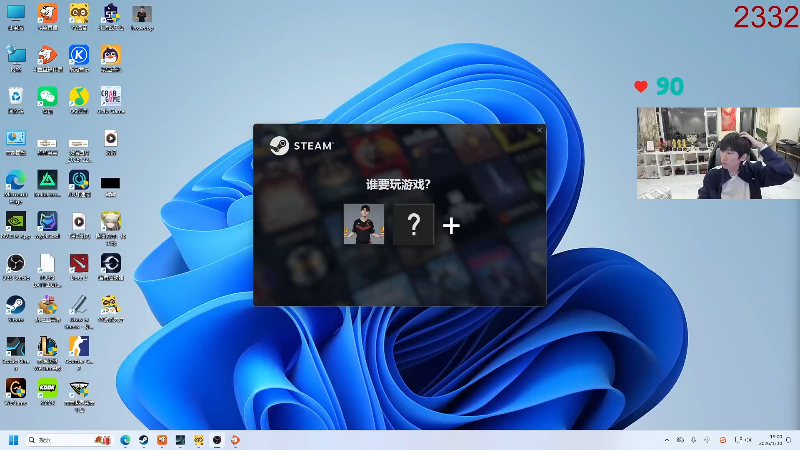Image resolution: width=800 pixels, height=450 pixels.
Task: Open the blue K Kugou Music icon
Action: pyautogui.click(x=79, y=59)
